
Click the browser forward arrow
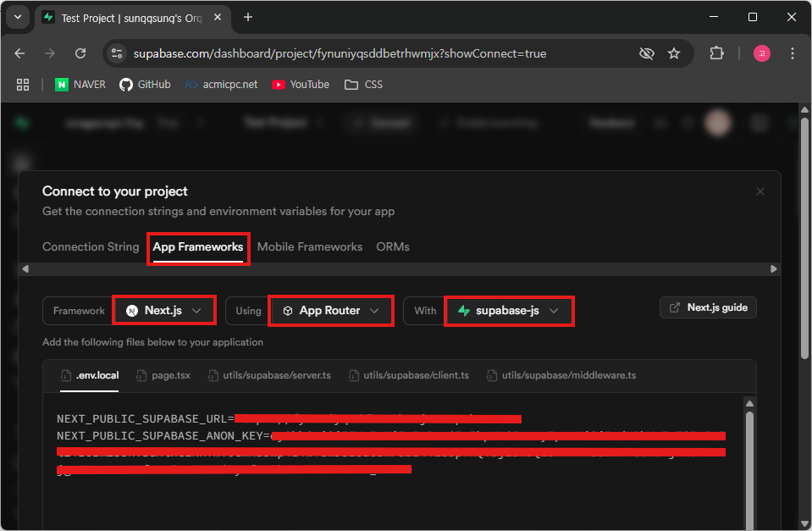tap(50, 53)
